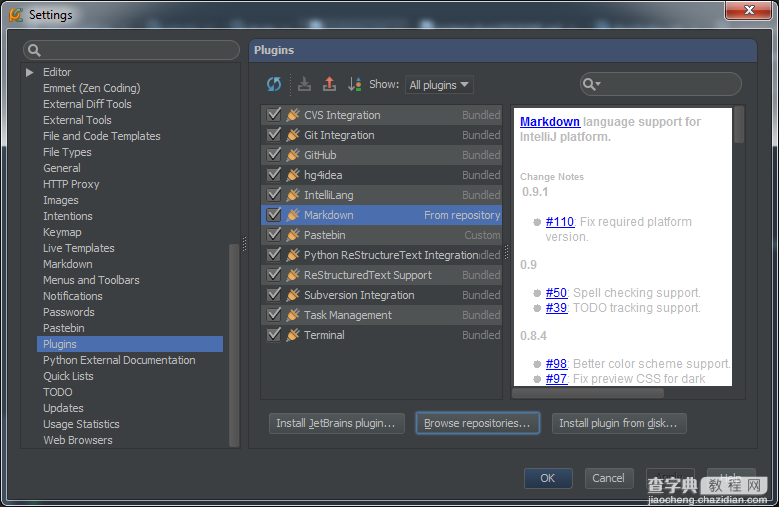Screen dimensions: 779x507
Task: Click the download and install plugin icon
Action: tap(304, 84)
